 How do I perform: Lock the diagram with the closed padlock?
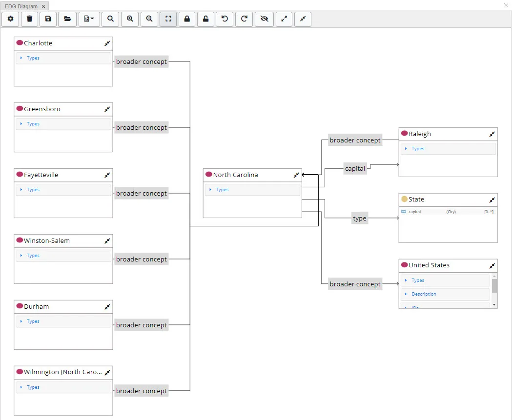[186, 19]
